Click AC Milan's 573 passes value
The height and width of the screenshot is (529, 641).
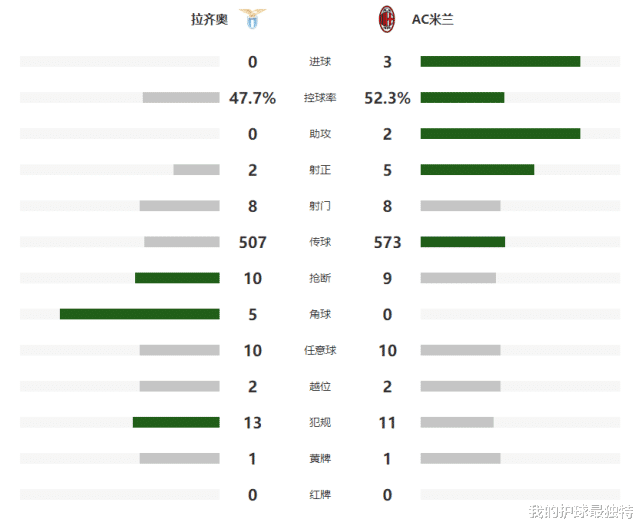388,242
